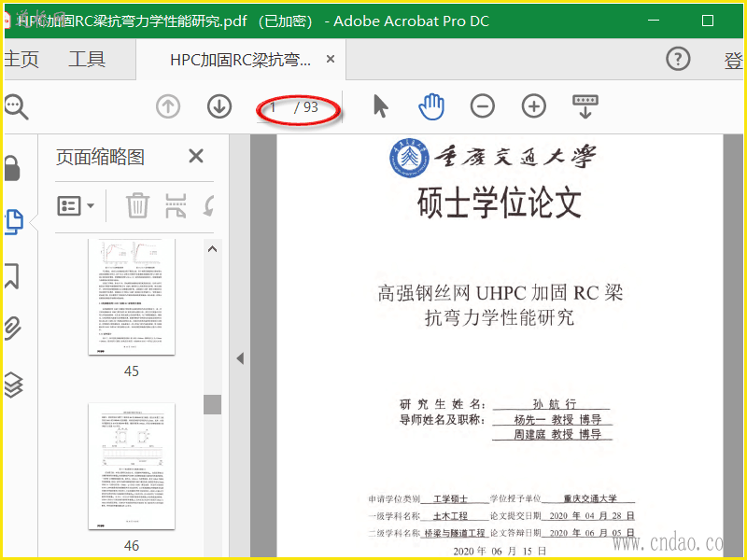The image size is (747, 560).
Task: Open the help question mark icon
Action: tap(678, 59)
